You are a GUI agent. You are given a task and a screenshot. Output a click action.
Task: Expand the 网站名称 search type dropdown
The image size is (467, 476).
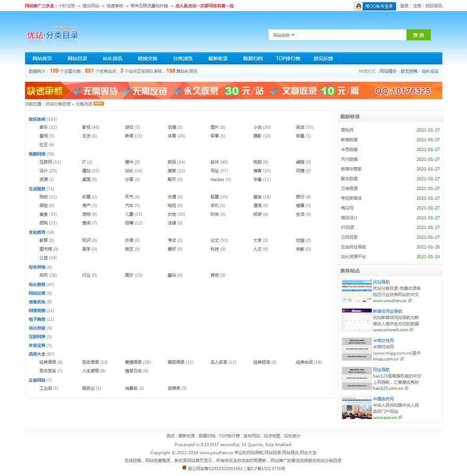click(x=283, y=35)
